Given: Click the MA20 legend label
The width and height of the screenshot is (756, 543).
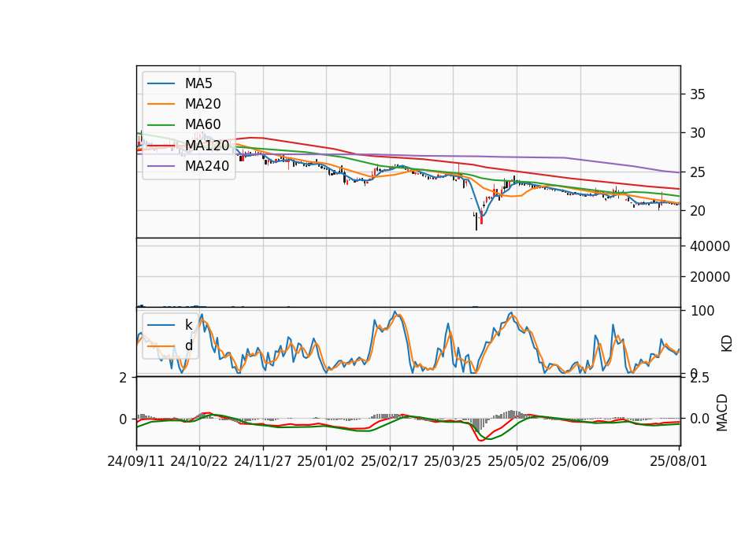Looking at the screenshot, I should 202,104.
